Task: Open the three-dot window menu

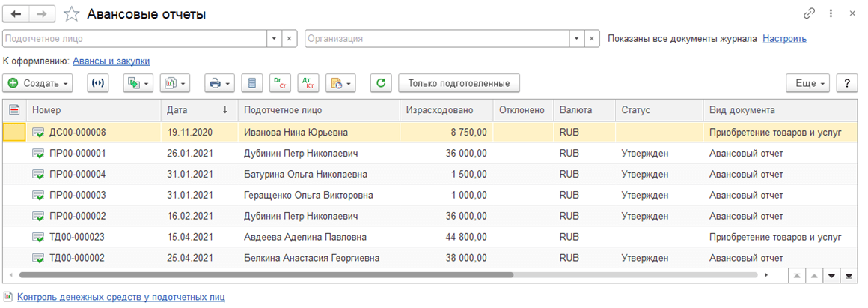Action: (x=831, y=14)
